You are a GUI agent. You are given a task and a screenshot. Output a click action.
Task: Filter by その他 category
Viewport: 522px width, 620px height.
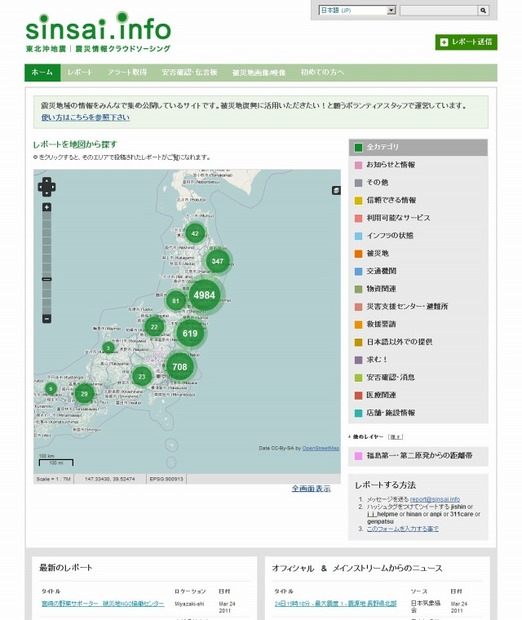pos(418,182)
